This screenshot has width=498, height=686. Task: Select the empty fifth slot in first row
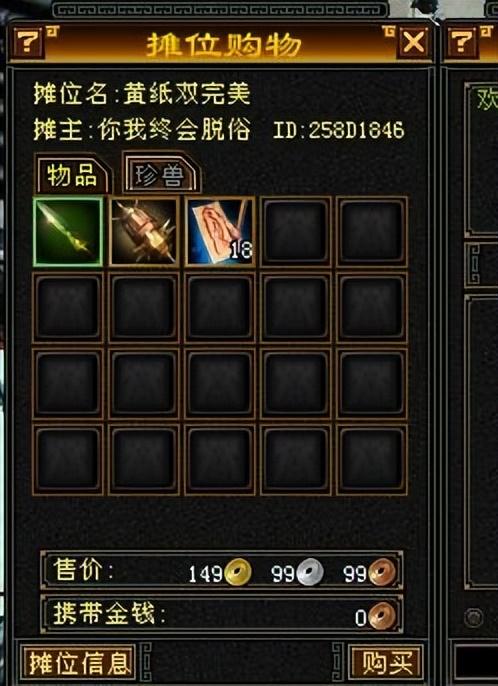point(372,231)
